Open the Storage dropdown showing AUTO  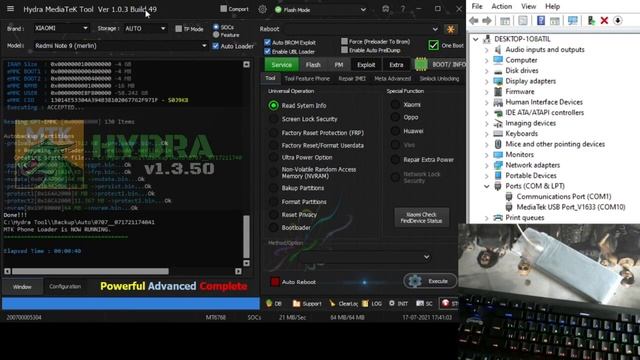145,29
